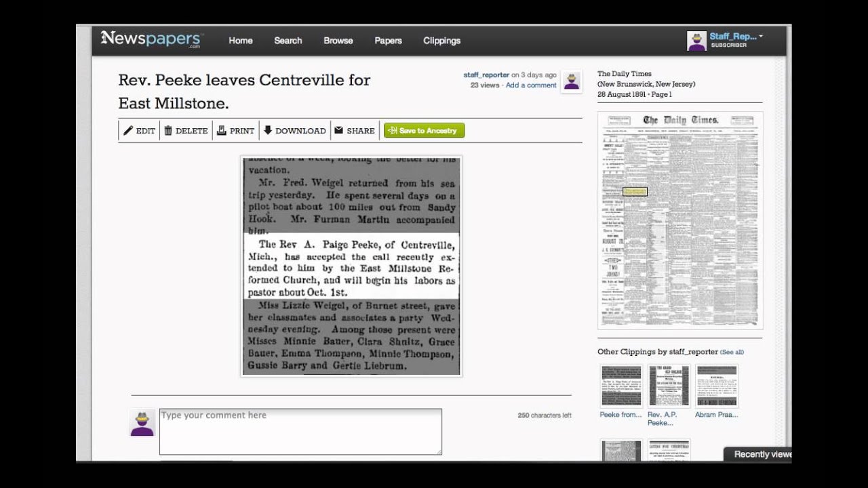This screenshot has height=488, width=868.
Task: Click The Daily Times paper title
Action: pos(625,74)
